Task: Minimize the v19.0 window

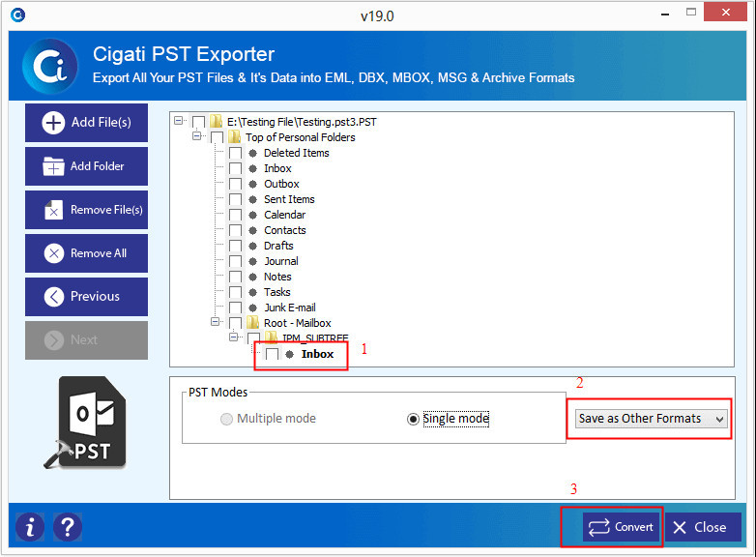Action: point(665,14)
